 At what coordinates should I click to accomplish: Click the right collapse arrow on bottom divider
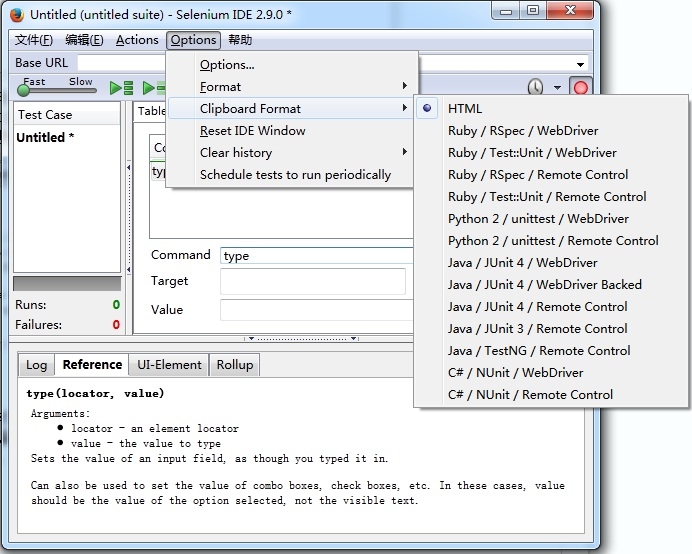click(x=354, y=339)
